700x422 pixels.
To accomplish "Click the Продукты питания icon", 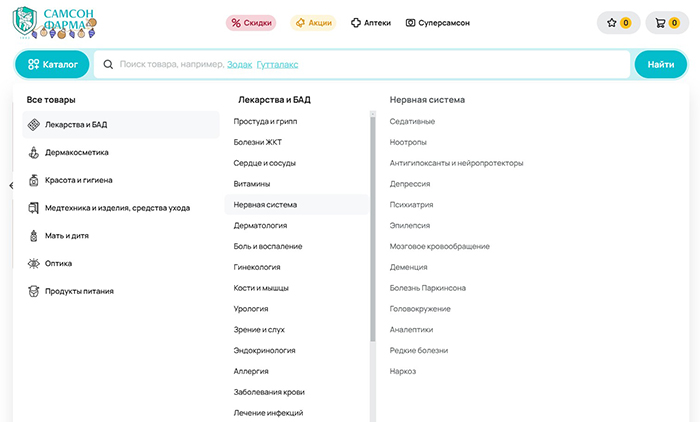I will coord(34,291).
